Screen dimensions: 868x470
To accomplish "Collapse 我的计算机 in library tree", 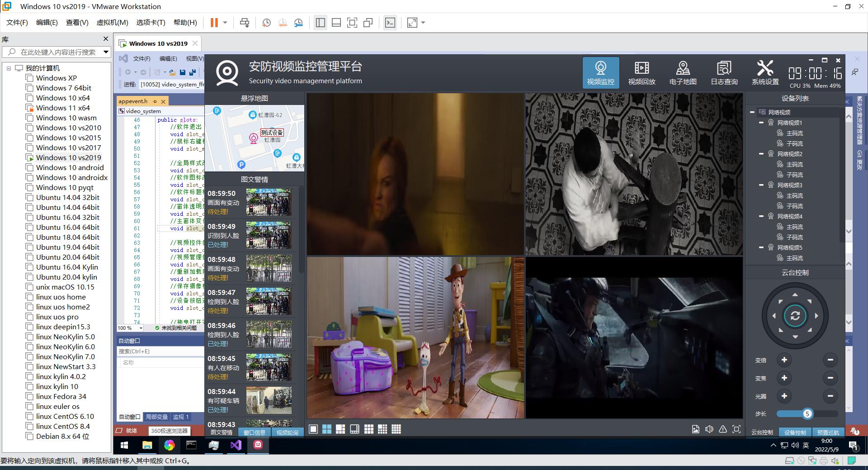I will click(9, 68).
